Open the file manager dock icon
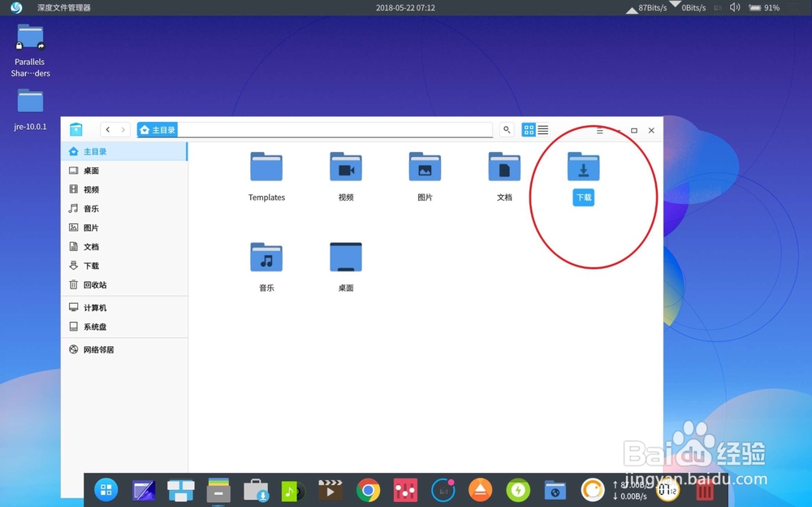812x507 pixels. tap(218, 490)
